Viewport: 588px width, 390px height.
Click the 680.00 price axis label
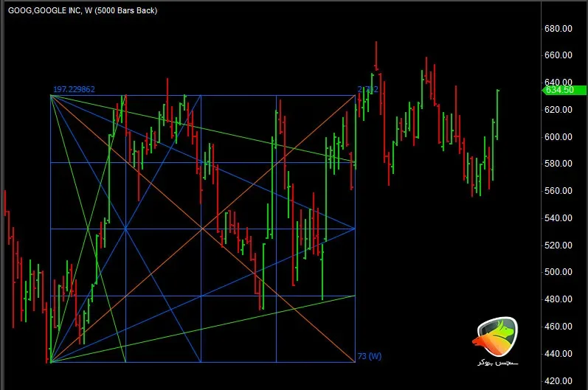[558, 29]
